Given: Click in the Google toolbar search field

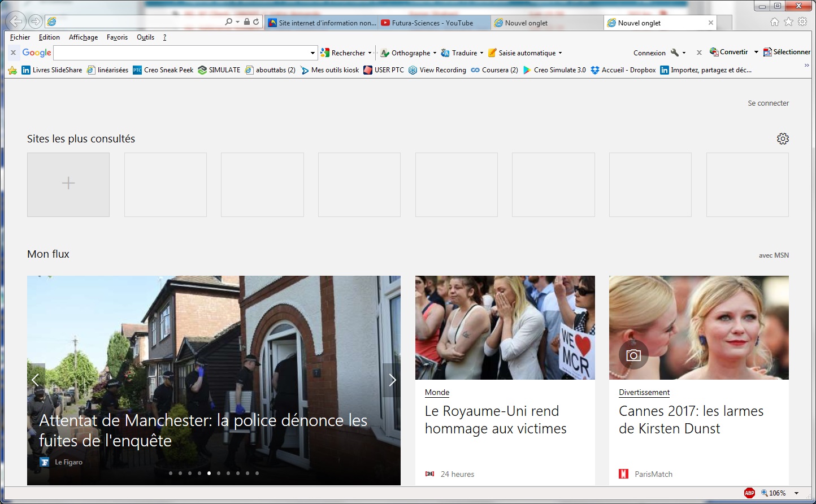Looking at the screenshot, I should coord(181,53).
